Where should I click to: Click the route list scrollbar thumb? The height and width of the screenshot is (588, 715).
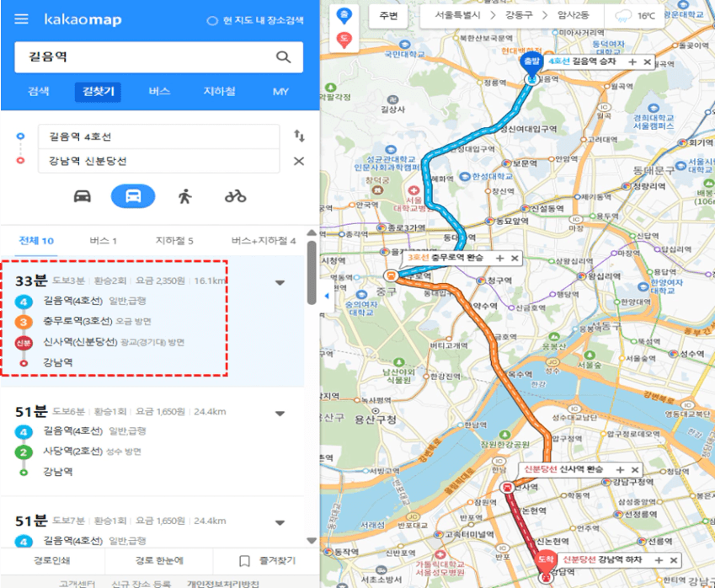(312, 273)
